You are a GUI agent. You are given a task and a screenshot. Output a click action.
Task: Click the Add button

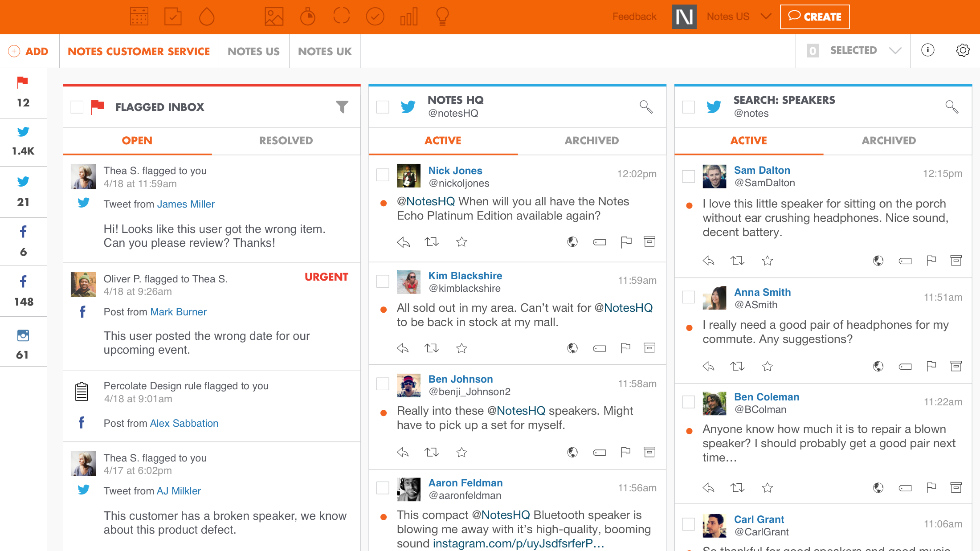(29, 51)
